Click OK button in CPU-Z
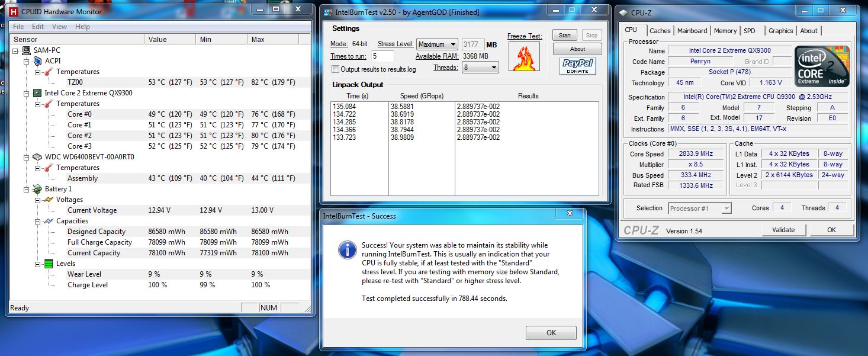 (831, 230)
